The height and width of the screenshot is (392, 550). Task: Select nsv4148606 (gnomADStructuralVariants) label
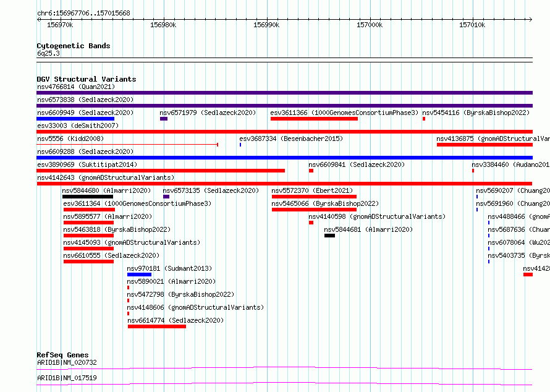click(x=195, y=307)
